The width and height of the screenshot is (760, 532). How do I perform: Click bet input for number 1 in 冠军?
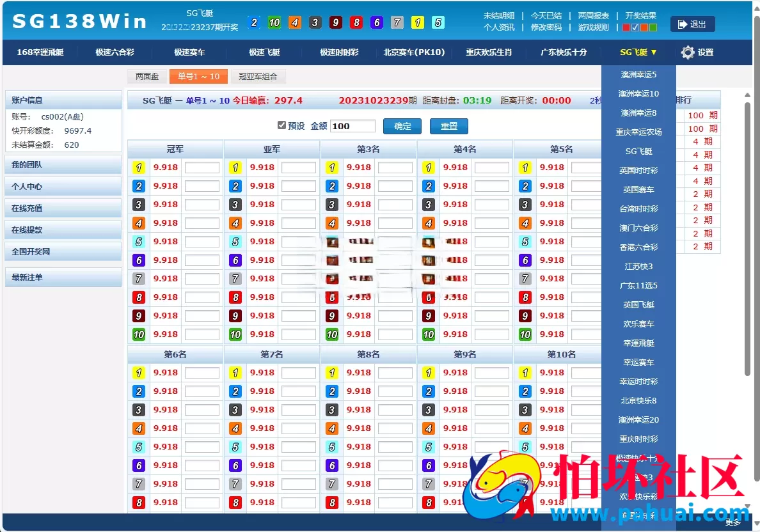202,168
